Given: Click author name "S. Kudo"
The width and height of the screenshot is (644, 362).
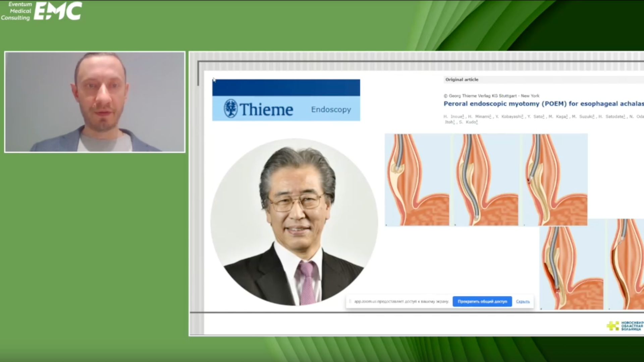Looking at the screenshot, I should click(x=468, y=122).
